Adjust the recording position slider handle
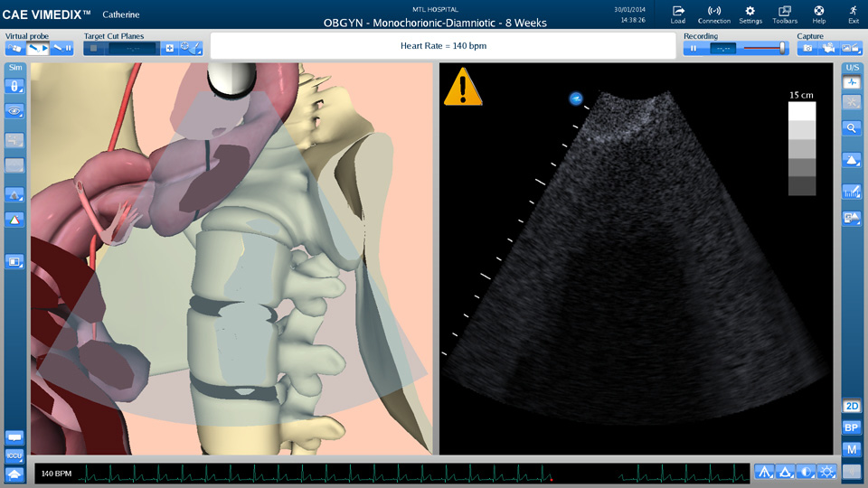868x488 pixels. 782,48
